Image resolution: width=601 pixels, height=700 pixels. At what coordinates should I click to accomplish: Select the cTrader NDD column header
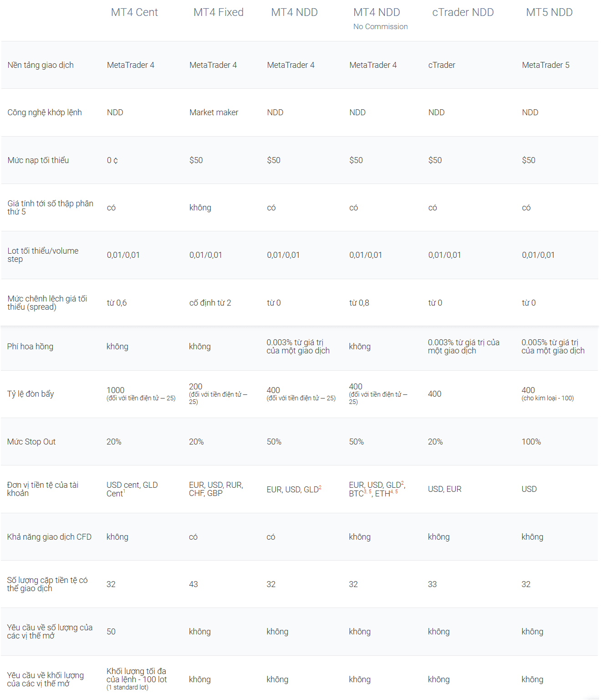click(x=463, y=12)
